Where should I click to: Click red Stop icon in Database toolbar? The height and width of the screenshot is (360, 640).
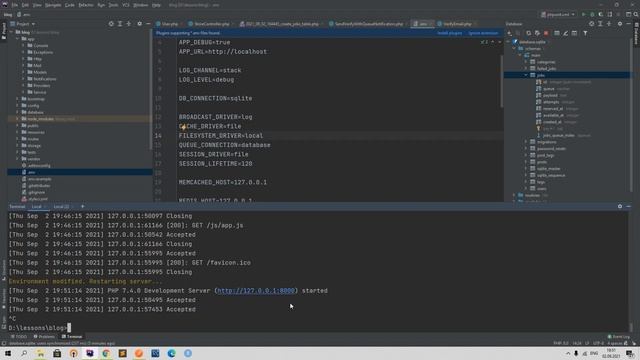click(546, 33)
